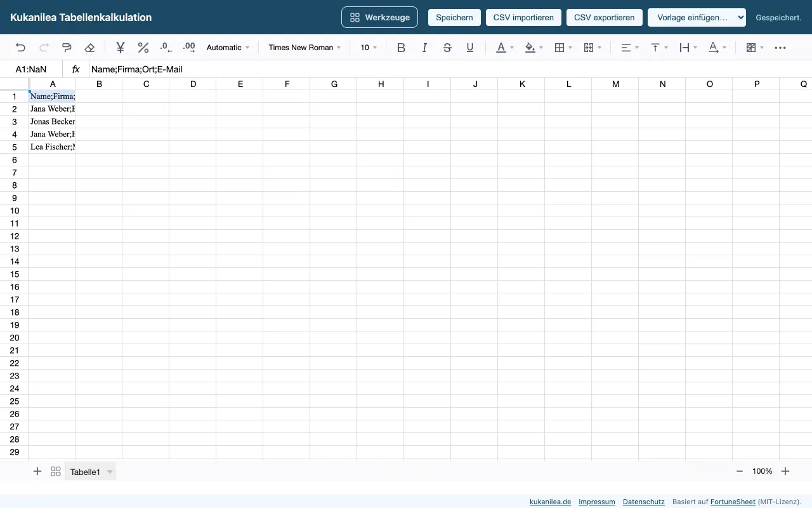Expand the border style dropdown arrow
The height and width of the screenshot is (508, 812).
(x=570, y=48)
